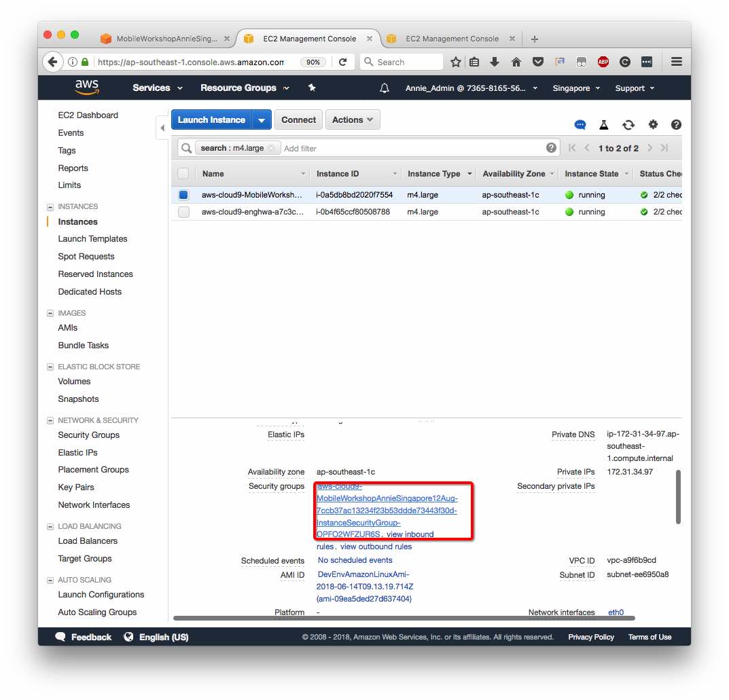Click the Connect button
Screen dimensions: 729x700
tap(298, 120)
